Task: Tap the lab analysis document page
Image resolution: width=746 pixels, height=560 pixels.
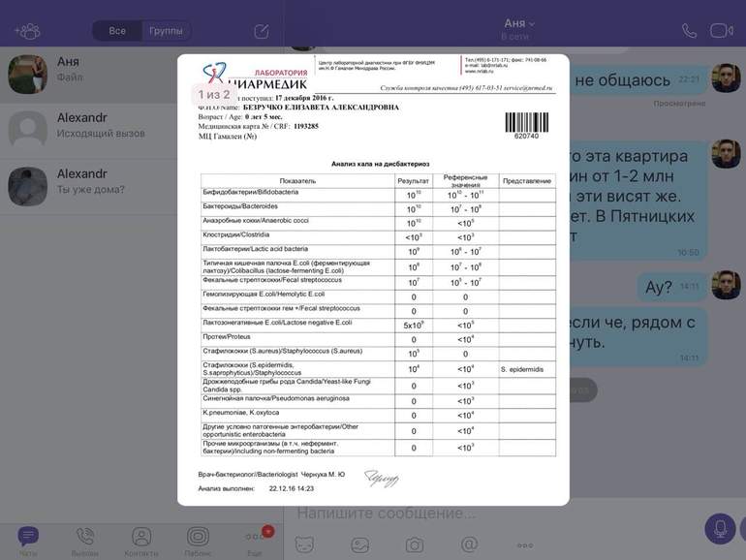Action: point(373,291)
